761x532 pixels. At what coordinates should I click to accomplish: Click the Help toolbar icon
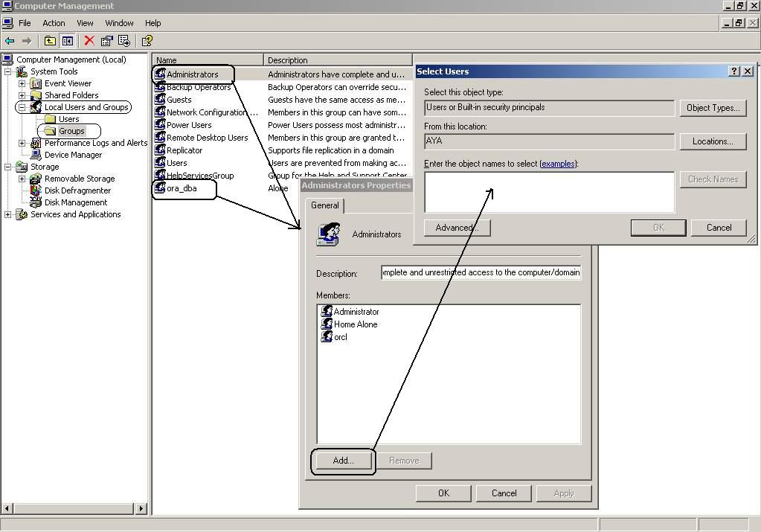[147, 41]
